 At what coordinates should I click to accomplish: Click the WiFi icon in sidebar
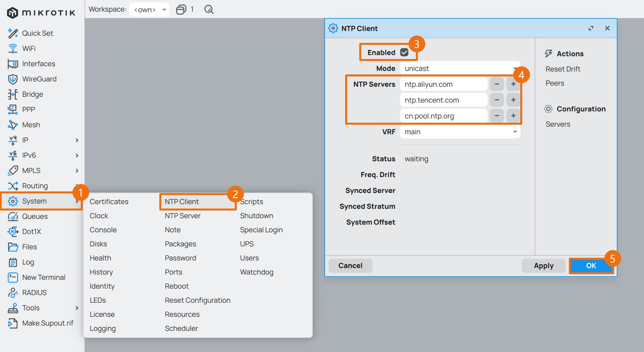13,49
